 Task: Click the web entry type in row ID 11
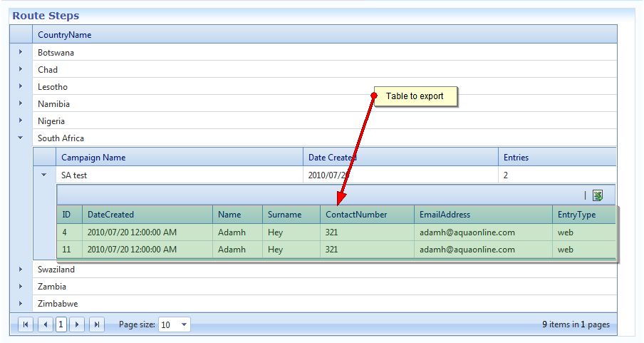(x=565, y=250)
